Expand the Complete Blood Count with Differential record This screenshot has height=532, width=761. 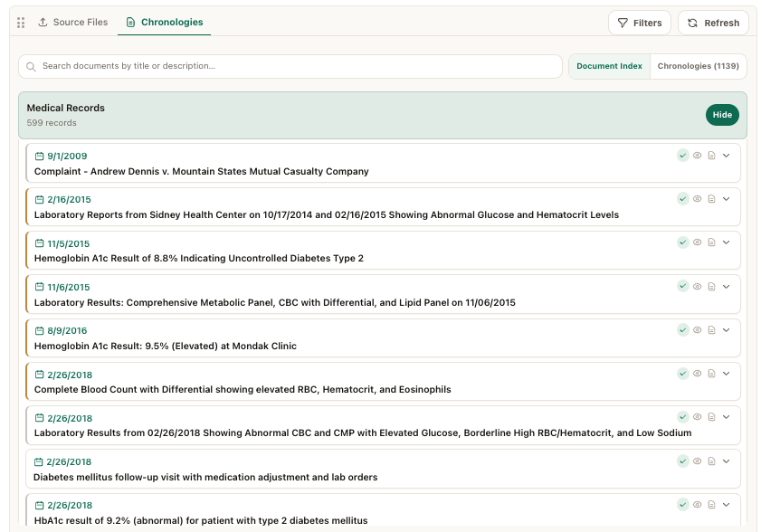[726, 374]
